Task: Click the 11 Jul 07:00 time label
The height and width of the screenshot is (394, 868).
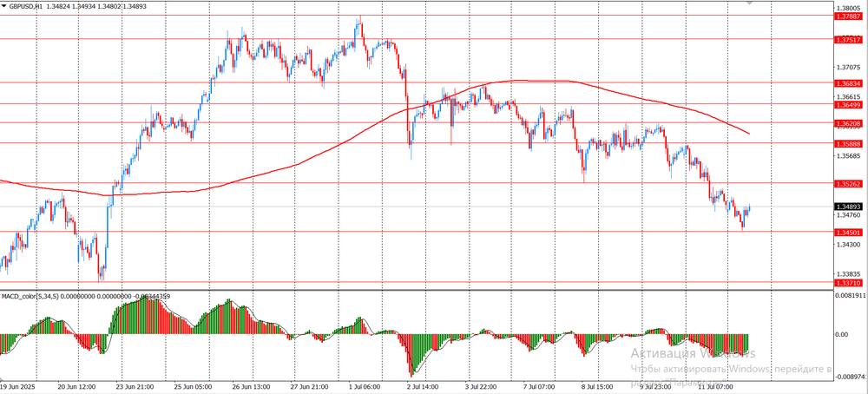Action: pyautogui.click(x=714, y=385)
